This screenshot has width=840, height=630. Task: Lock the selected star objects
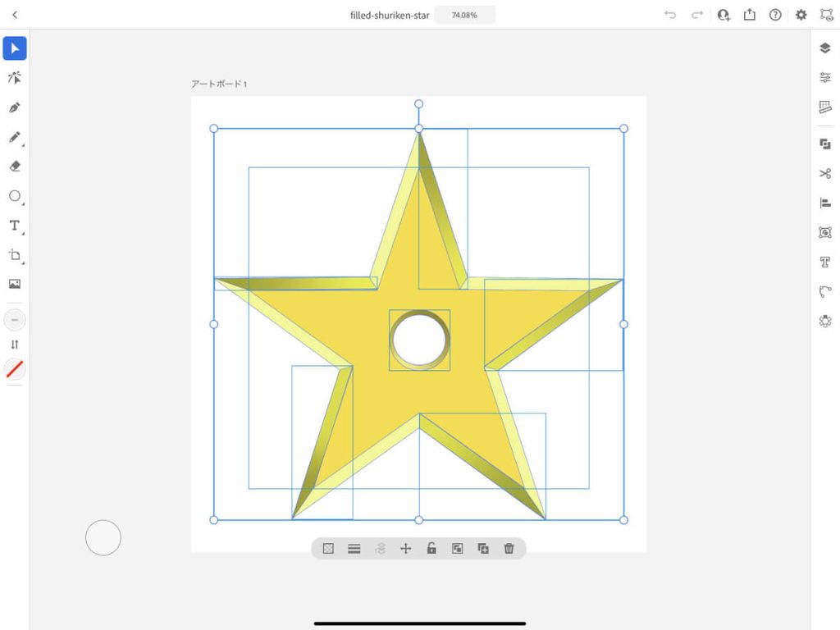431,548
